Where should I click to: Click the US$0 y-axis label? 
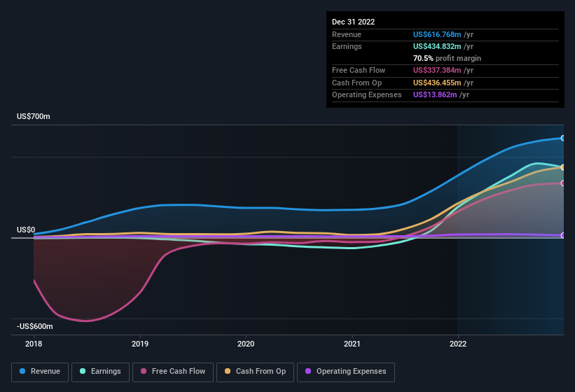(x=26, y=230)
